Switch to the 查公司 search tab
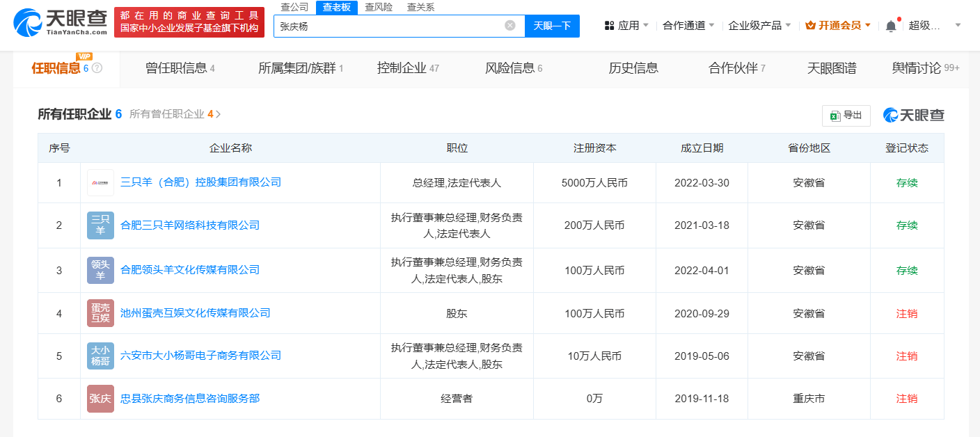This screenshot has width=980, height=437. (294, 7)
